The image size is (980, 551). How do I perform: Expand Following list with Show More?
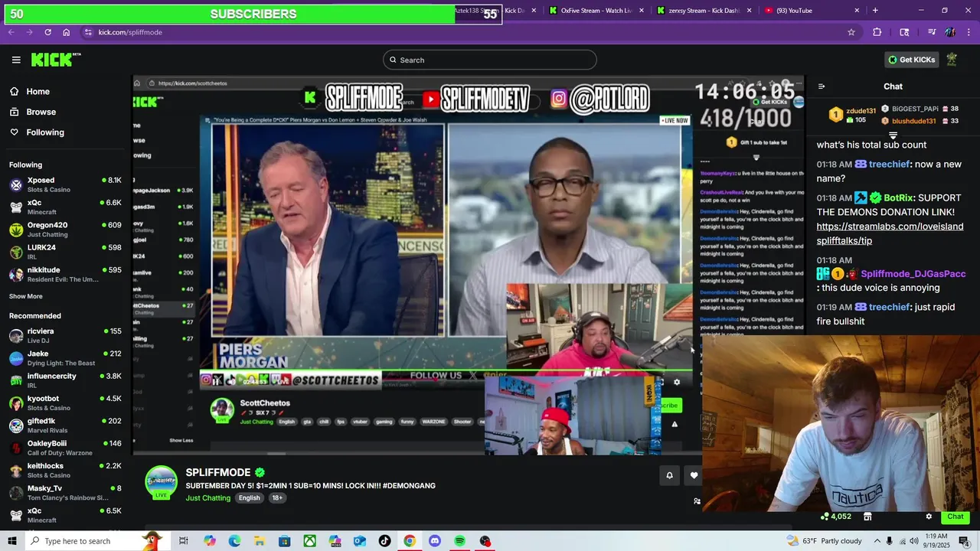tap(26, 296)
